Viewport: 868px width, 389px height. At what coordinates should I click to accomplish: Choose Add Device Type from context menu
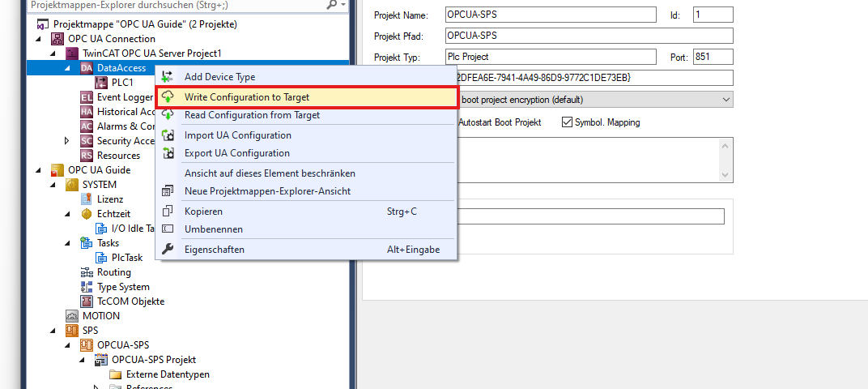click(x=306, y=77)
